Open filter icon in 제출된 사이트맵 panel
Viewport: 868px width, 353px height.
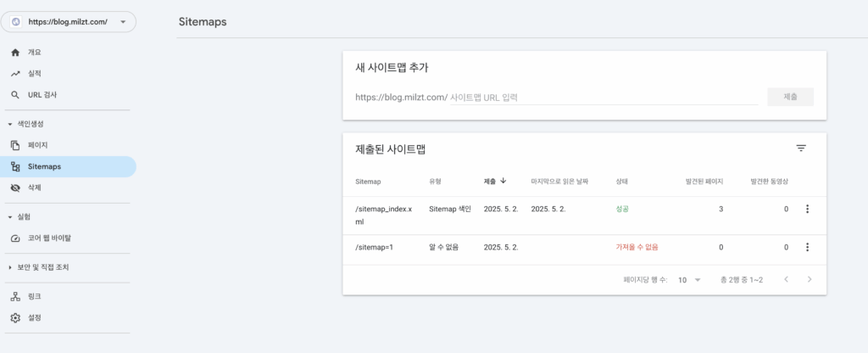click(801, 148)
